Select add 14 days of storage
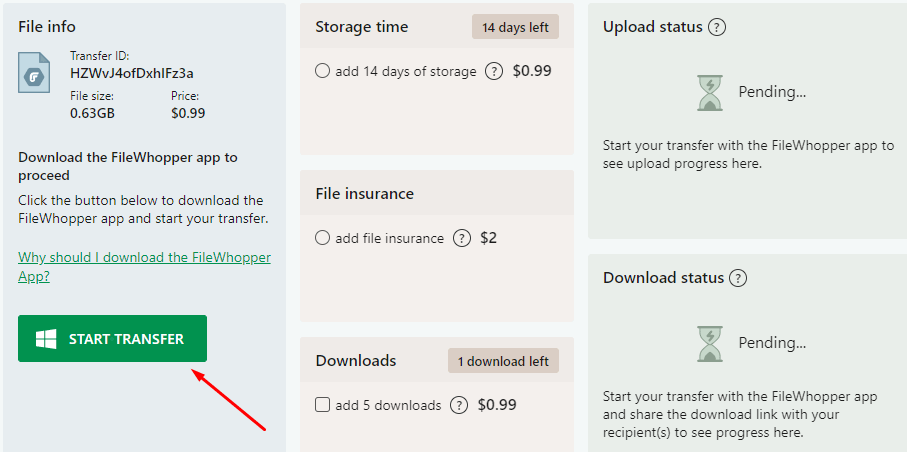The width and height of the screenshot is (907, 452). pyautogui.click(x=322, y=71)
